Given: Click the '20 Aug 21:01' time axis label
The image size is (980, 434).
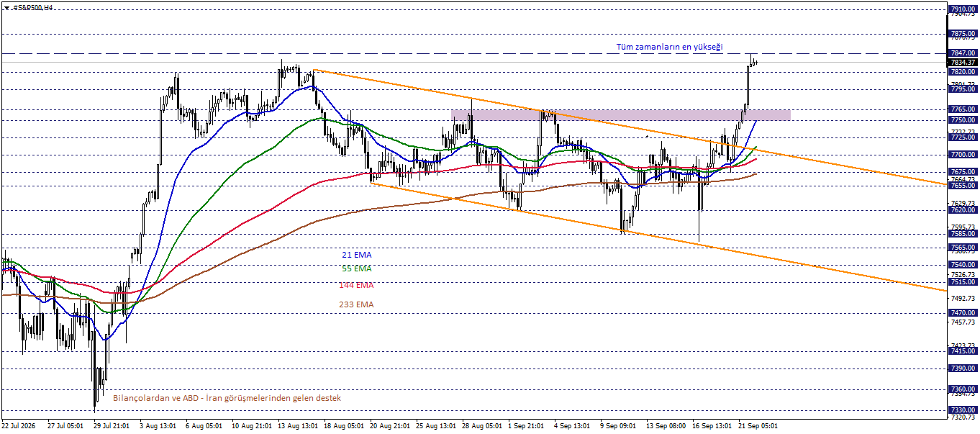Looking at the screenshot, I should [x=389, y=426].
